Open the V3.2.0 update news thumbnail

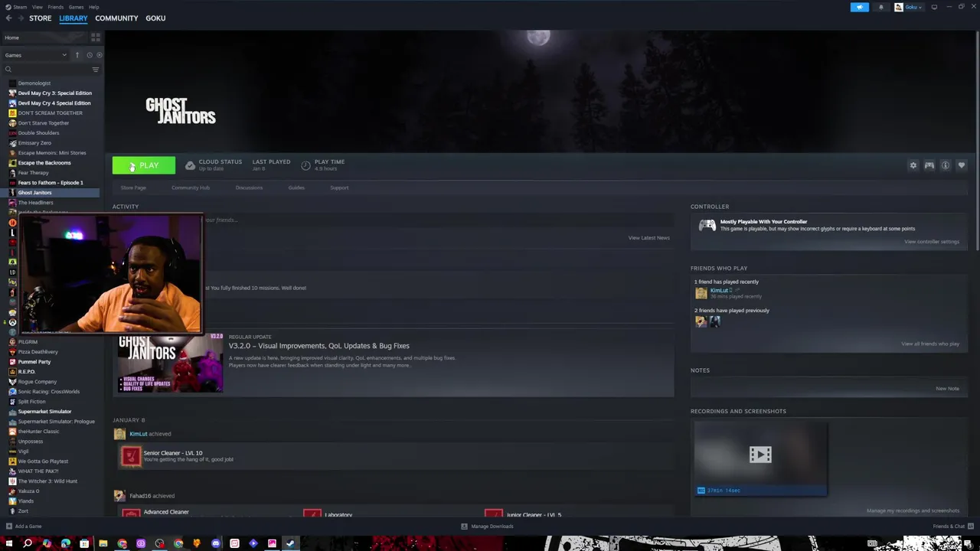(170, 363)
